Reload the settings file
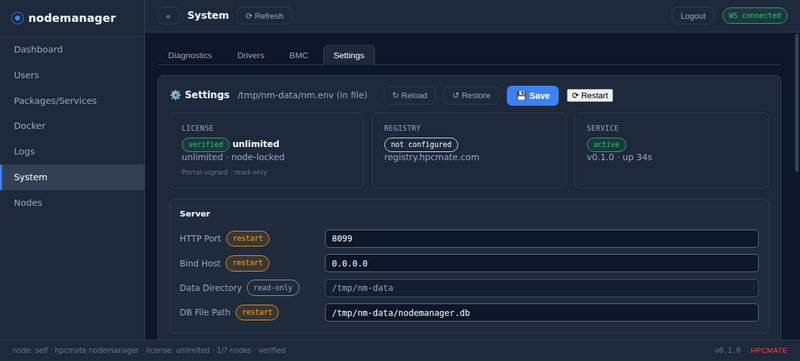 (x=410, y=95)
